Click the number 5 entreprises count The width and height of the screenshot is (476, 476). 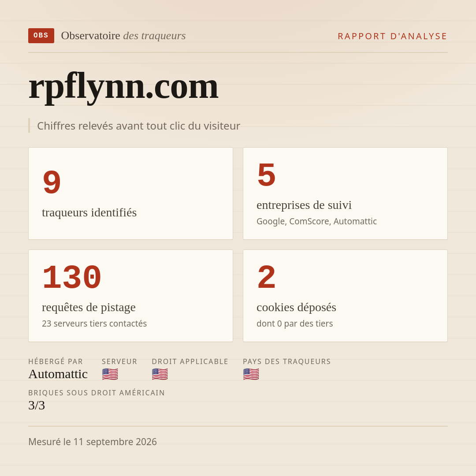[266, 175]
